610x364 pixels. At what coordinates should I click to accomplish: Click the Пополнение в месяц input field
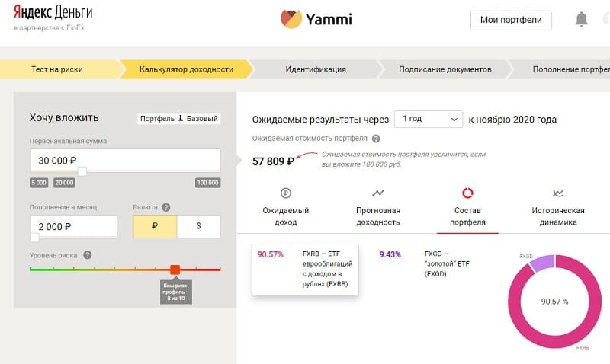(x=72, y=226)
